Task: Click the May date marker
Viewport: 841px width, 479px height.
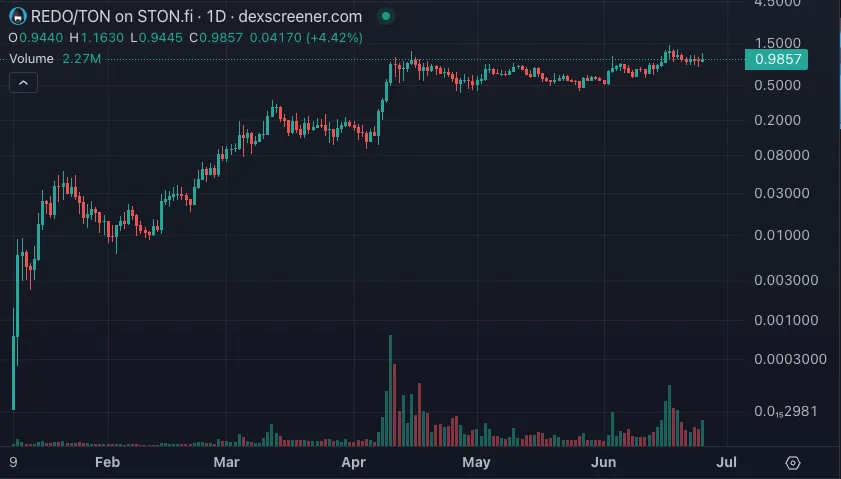Action: tap(477, 463)
